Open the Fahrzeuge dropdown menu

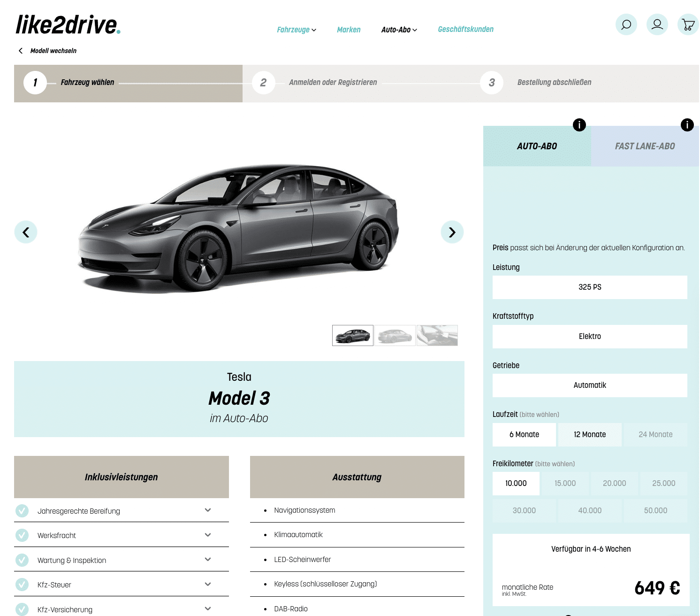click(297, 30)
